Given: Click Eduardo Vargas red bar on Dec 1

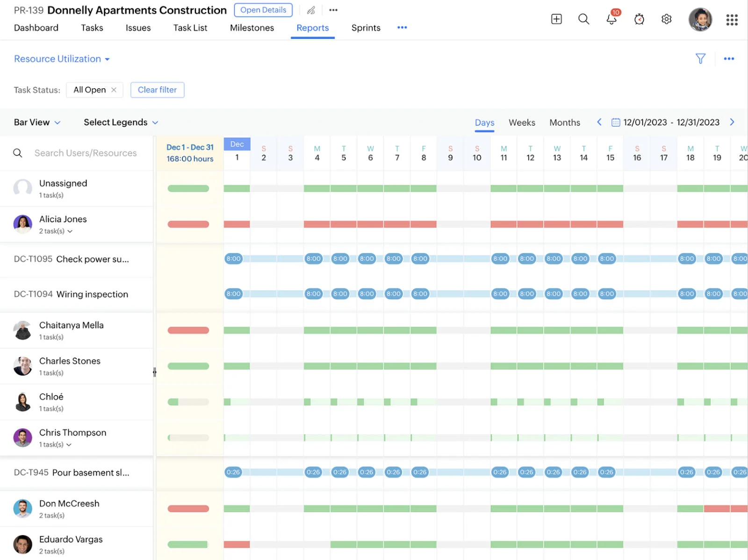Looking at the screenshot, I should coord(237,545).
